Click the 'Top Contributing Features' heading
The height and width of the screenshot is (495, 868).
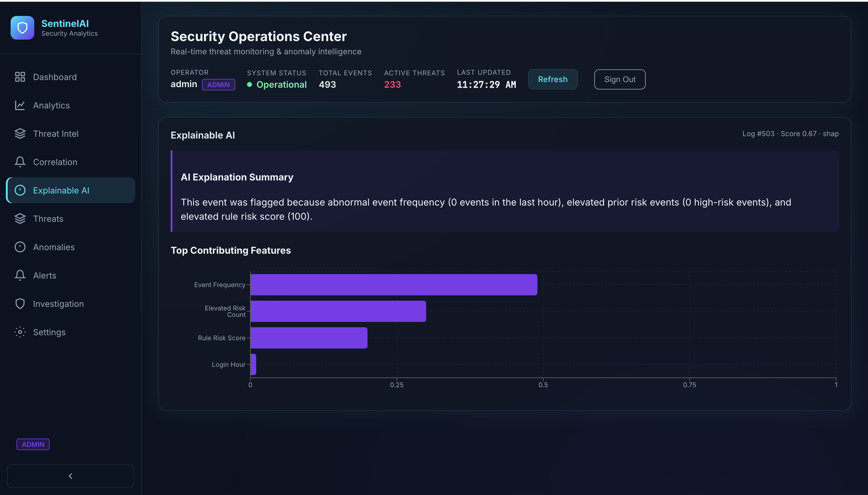[x=231, y=250]
